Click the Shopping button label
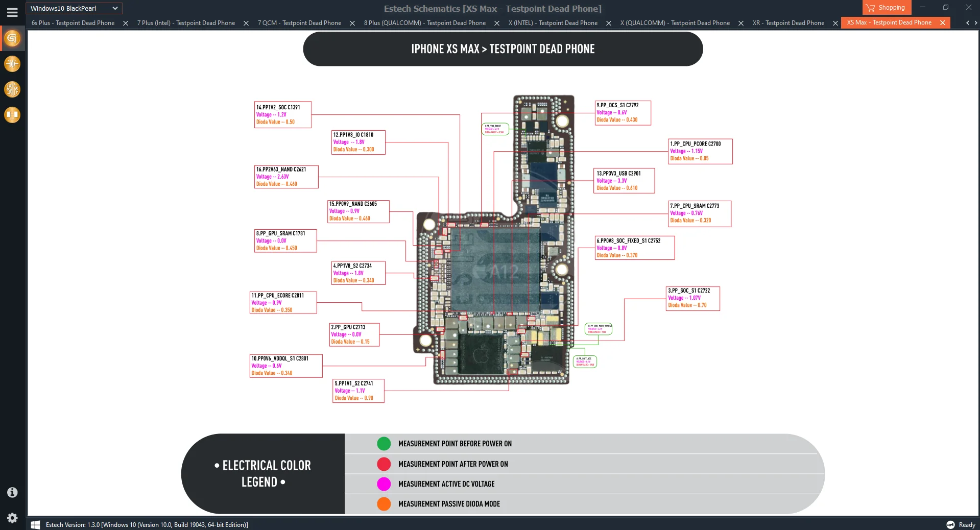This screenshot has width=980, height=530. click(x=892, y=7)
